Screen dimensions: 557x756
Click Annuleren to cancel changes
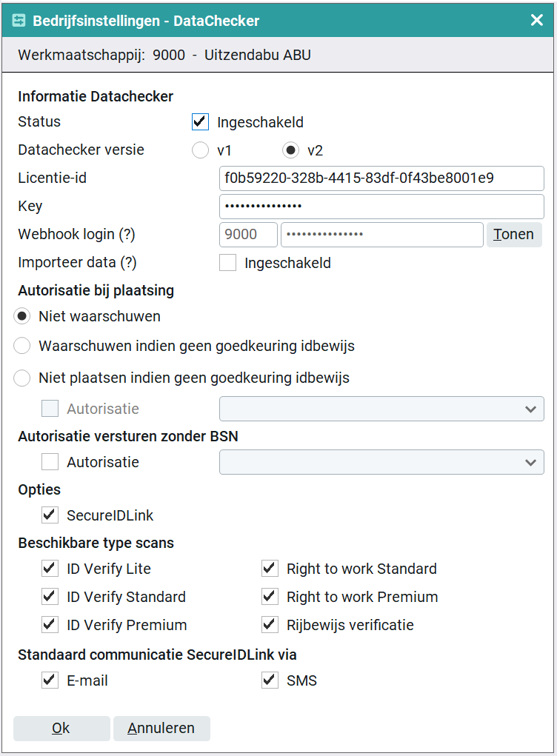click(x=161, y=729)
